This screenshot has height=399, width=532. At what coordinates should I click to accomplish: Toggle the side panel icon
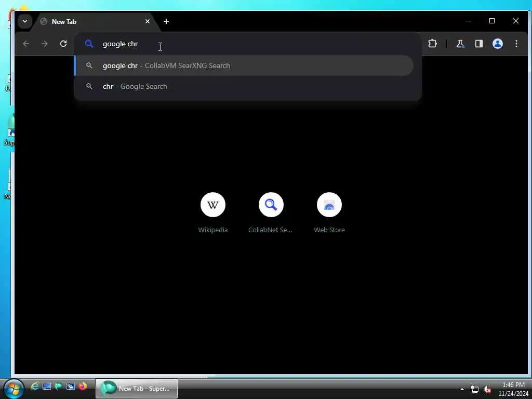pos(478,44)
